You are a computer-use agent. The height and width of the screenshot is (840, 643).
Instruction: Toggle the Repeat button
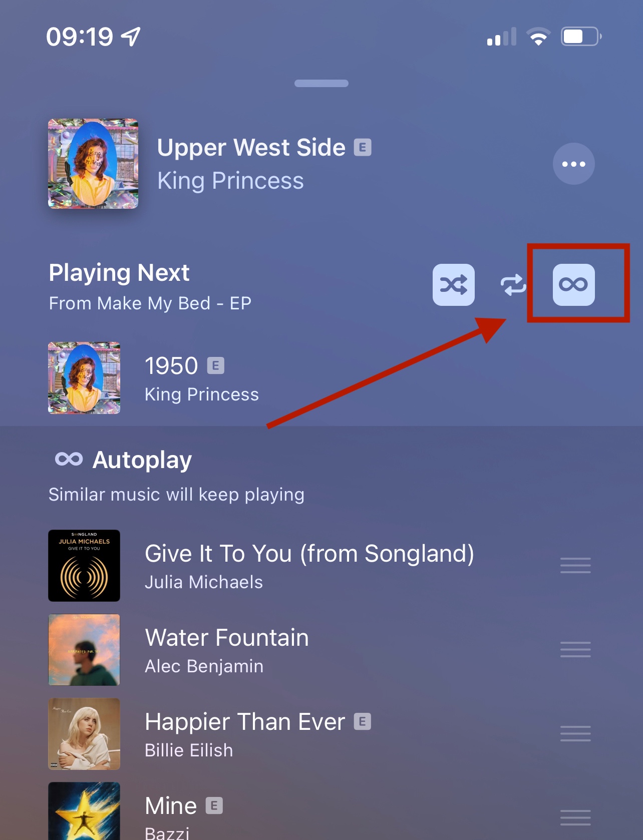click(x=513, y=285)
